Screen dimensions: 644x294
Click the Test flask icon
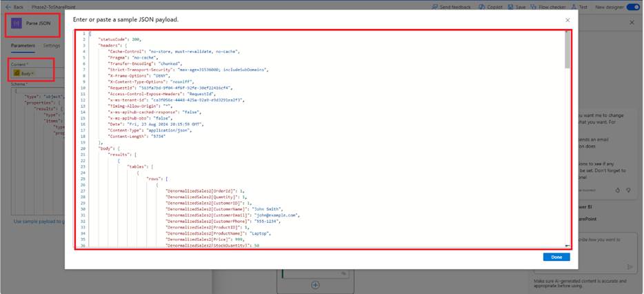(x=574, y=7)
